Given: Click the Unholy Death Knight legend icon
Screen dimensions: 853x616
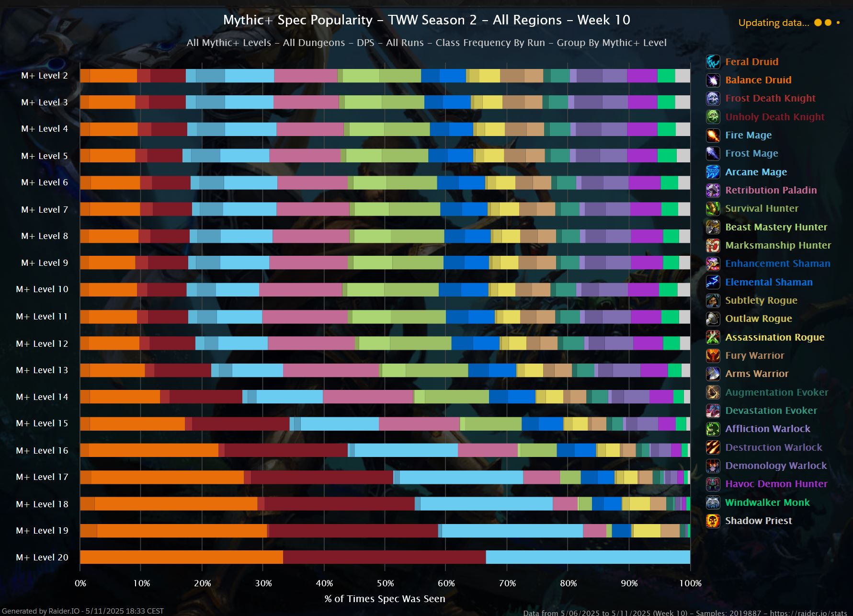Looking at the screenshot, I should tap(713, 117).
